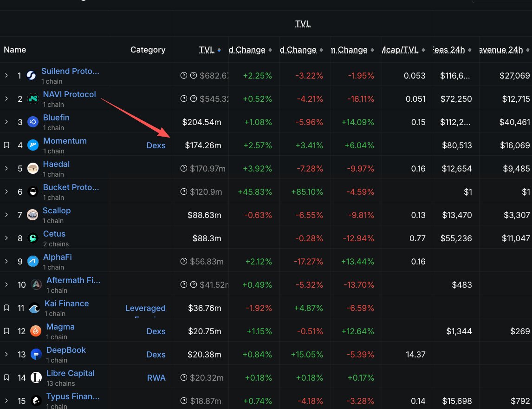Viewport: 532px width, 409px height.
Task: Open the Dexs category link in Momentum row
Action: [x=156, y=145]
